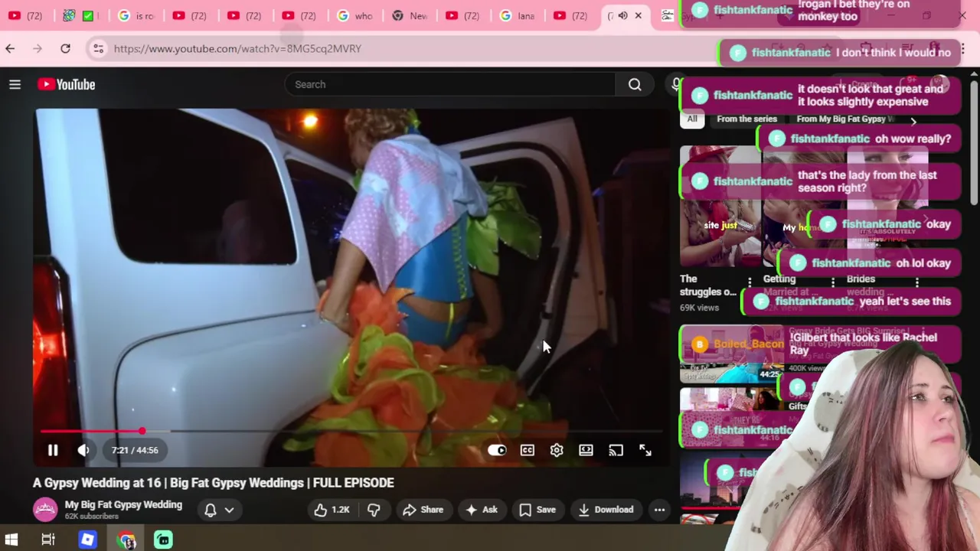Switch to the 'who' Google tab
This screenshot has height=551, width=980.
click(x=354, y=15)
